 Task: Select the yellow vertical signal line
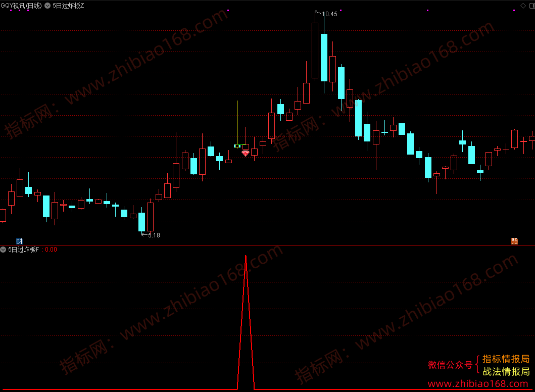click(x=237, y=122)
